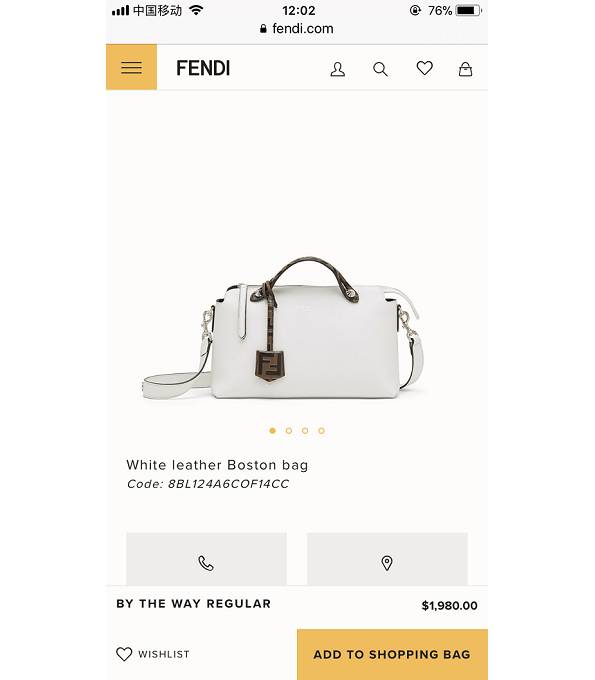Open the hamburger menu

(x=131, y=67)
